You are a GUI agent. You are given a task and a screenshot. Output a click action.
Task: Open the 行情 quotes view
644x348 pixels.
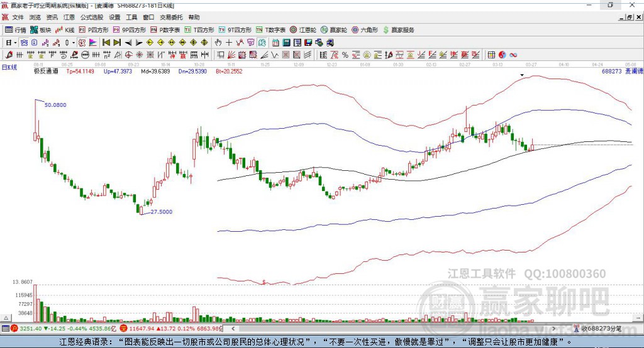pyautogui.click(x=15, y=30)
